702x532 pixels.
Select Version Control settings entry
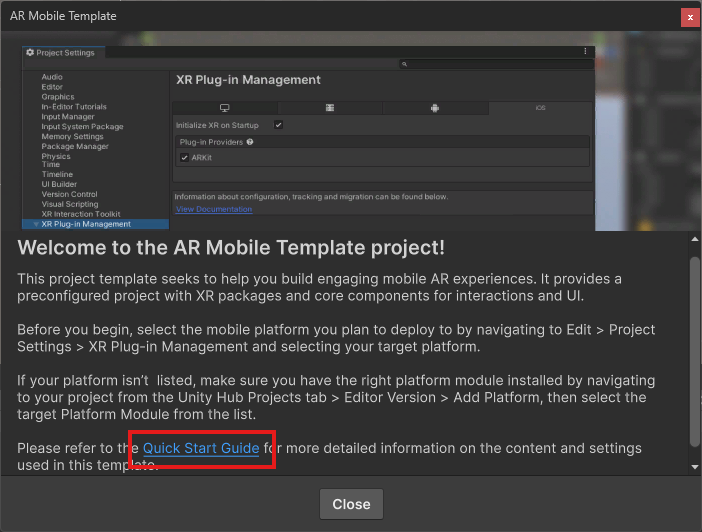(69, 194)
